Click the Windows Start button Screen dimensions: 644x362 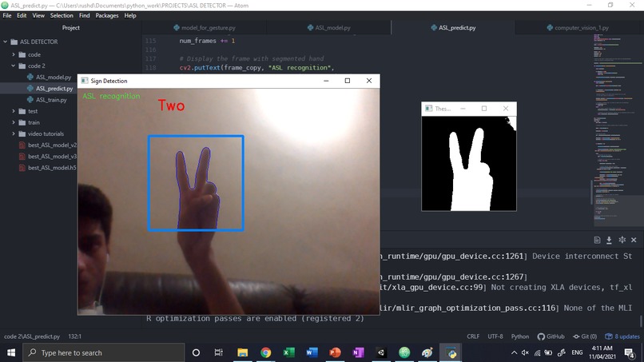pyautogui.click(x=11, y=353)
